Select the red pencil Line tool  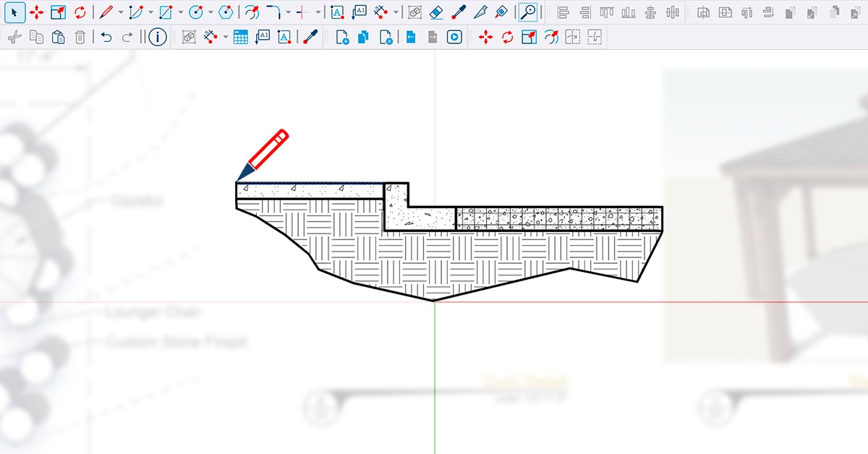(106, 12)
